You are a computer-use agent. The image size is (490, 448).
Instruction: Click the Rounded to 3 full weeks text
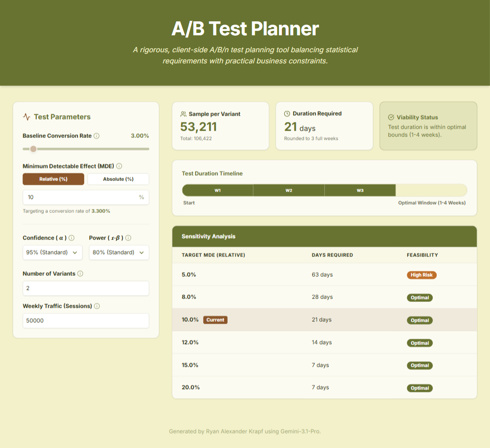[311, 139]
